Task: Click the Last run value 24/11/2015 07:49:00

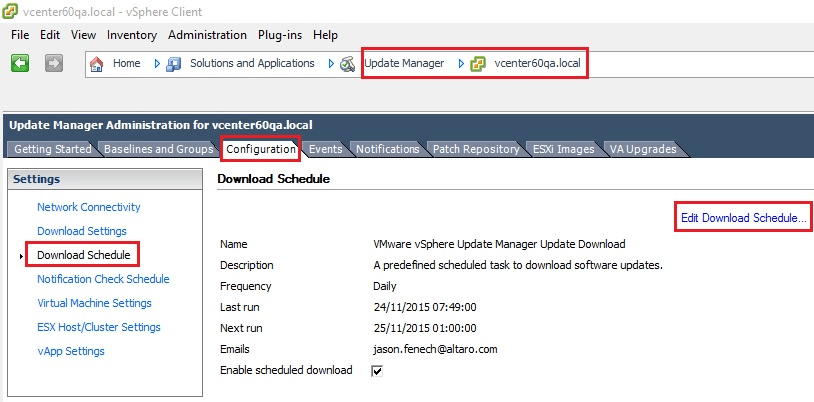Action: click(425, 307)
